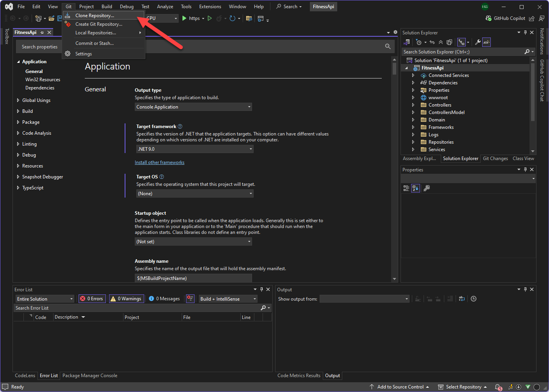This screenshot has width=549, height=392.
Task: Click the GitHub Copilot icon in the title bar
Action: coord(488,18)
